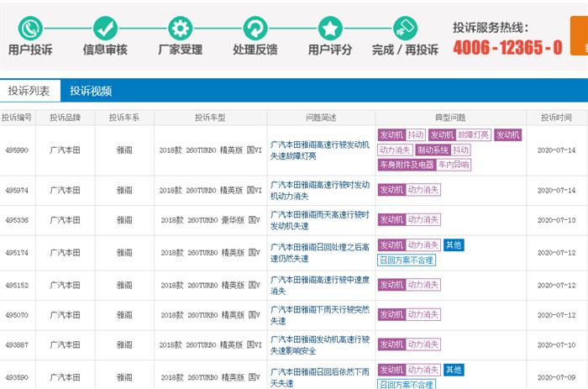Open complaint 广汽本田雅阁高速行驶发动机失速故障灯亮

point(320,150)
